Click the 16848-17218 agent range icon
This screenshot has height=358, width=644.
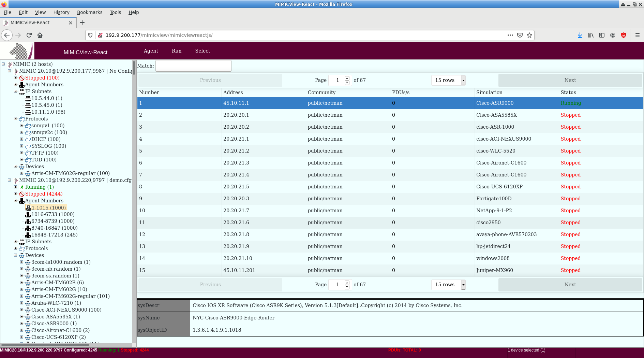pyautogui.click(x=28, y=235)
